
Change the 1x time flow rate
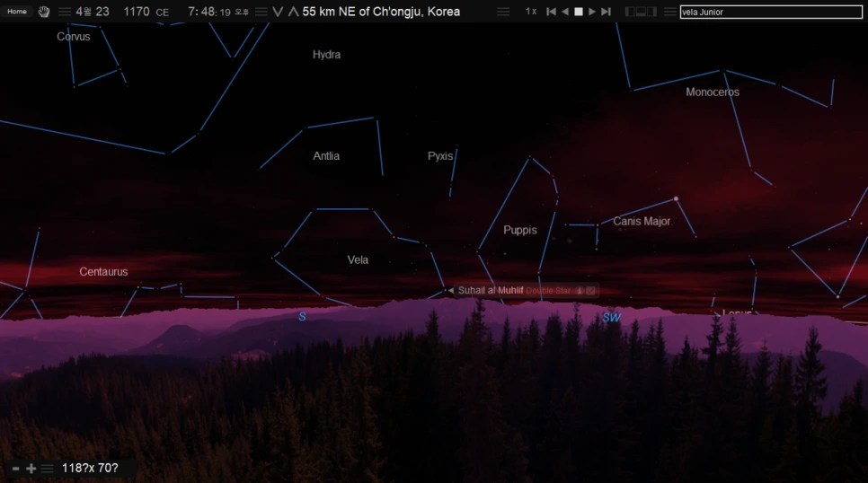pyautogui.click(x=531, y=12)
